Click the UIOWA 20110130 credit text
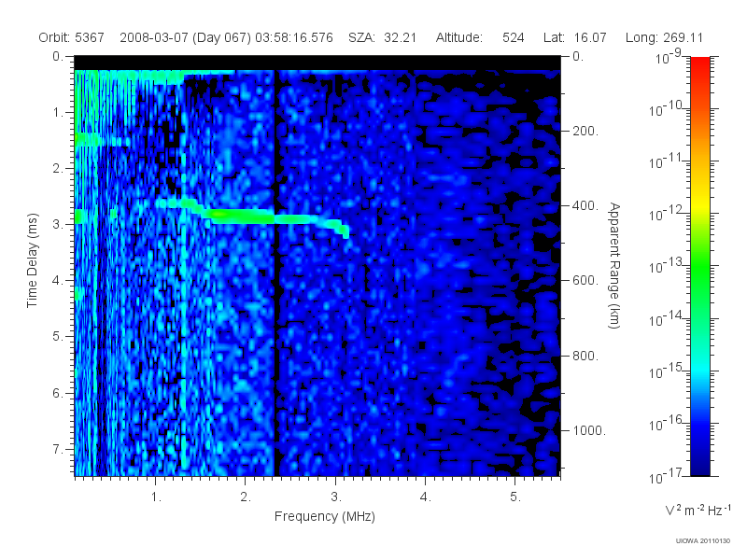 [x=703, y=541]
